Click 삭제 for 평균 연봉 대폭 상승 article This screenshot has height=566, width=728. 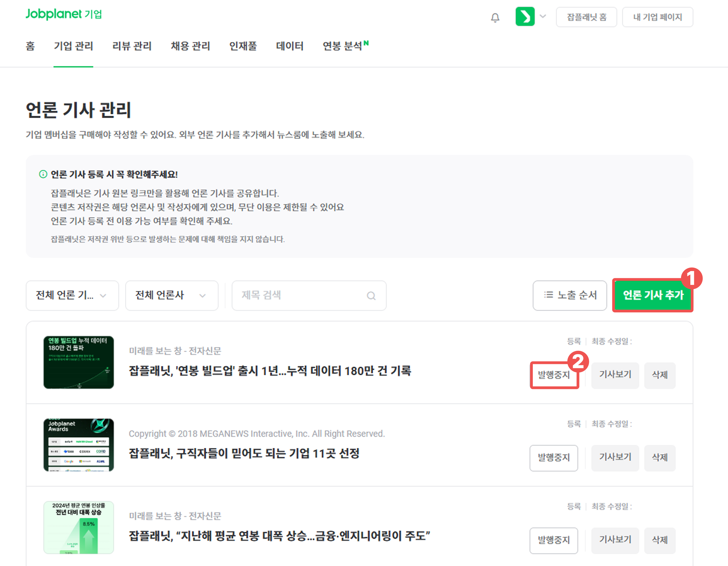coord(660,540)
